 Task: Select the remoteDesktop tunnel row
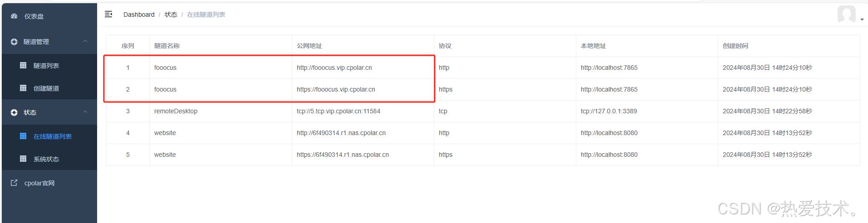click(x=483, y=111)
